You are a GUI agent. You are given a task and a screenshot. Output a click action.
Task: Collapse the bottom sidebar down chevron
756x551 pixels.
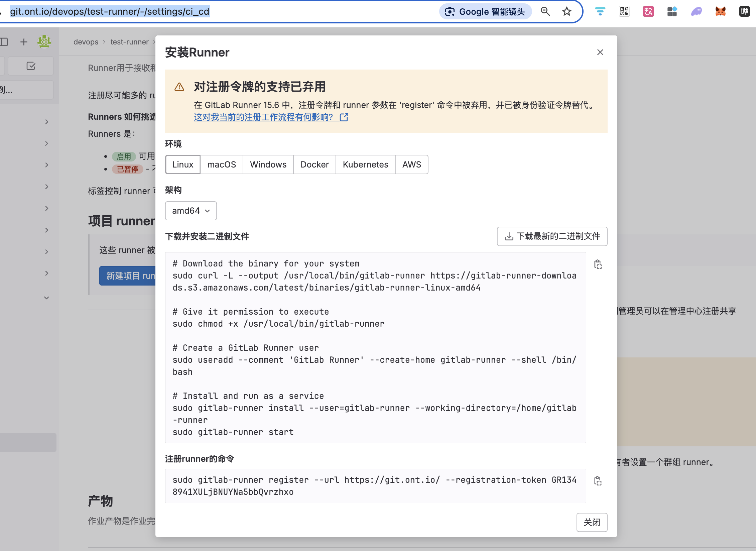tap(47, 298)
